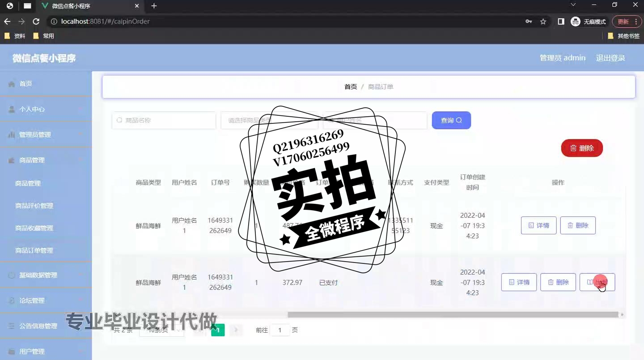Click the 更新 browser update button

(627, 21)
